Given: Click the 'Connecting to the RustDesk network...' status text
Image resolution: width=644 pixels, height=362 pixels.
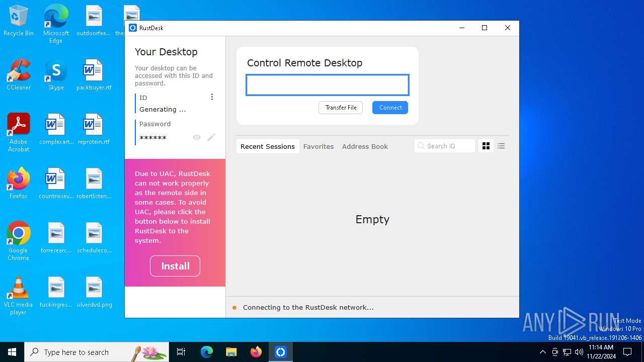Looking at the screenshot, I should [x=308, y=307].
